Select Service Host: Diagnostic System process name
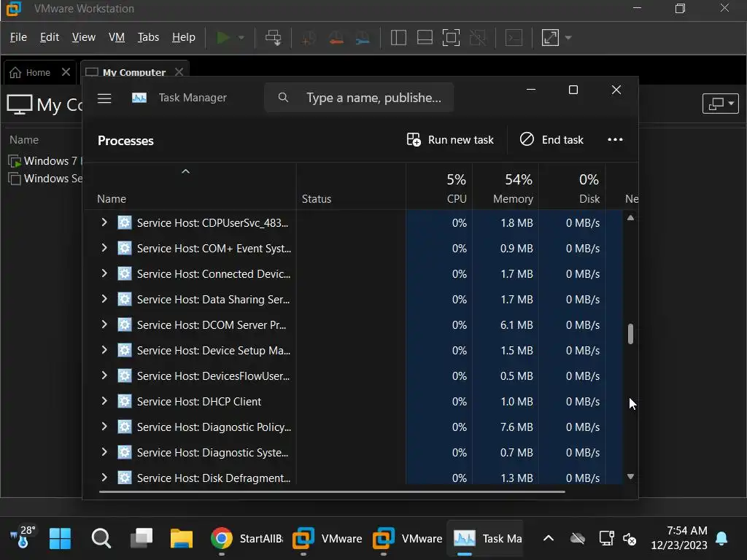 point(212,452)
